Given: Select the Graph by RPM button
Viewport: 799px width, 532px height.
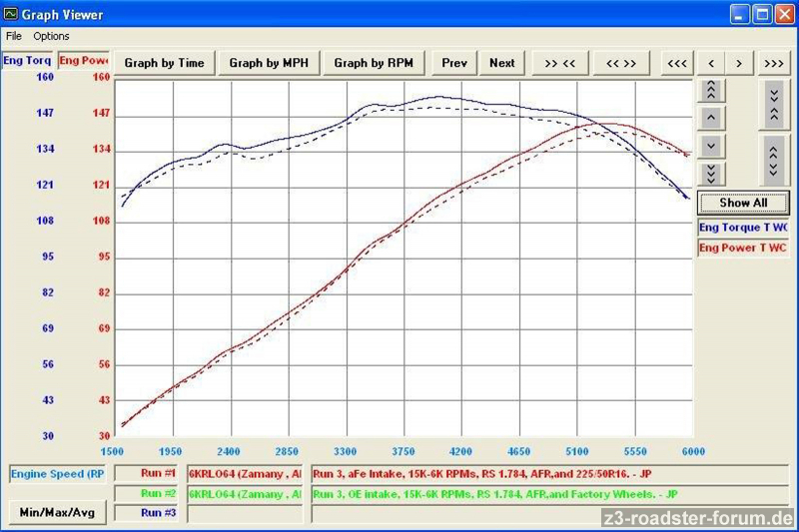Looking at the screenshot, I should tap(374, 63).
